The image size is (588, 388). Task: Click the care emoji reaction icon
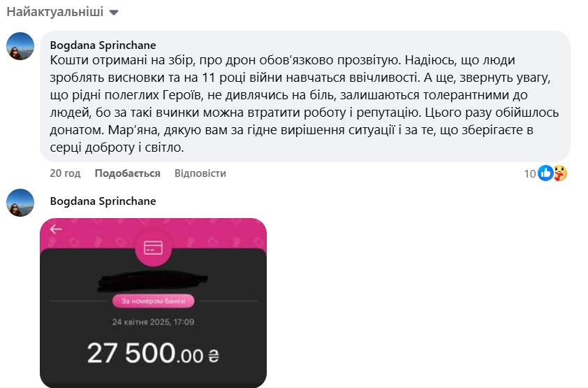[x=559, y=173]
